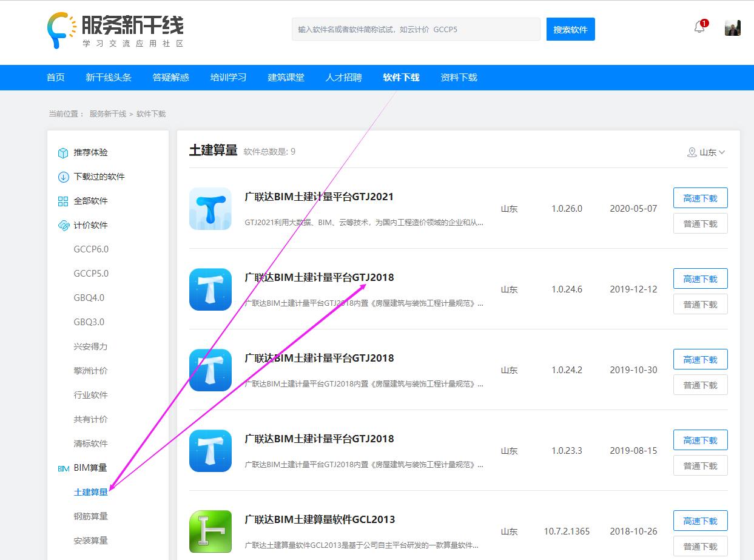Open the 山东 region dropdown
The height and width of the screenshot is (560, 754).
pyautogui.click(x=707, y=152)
